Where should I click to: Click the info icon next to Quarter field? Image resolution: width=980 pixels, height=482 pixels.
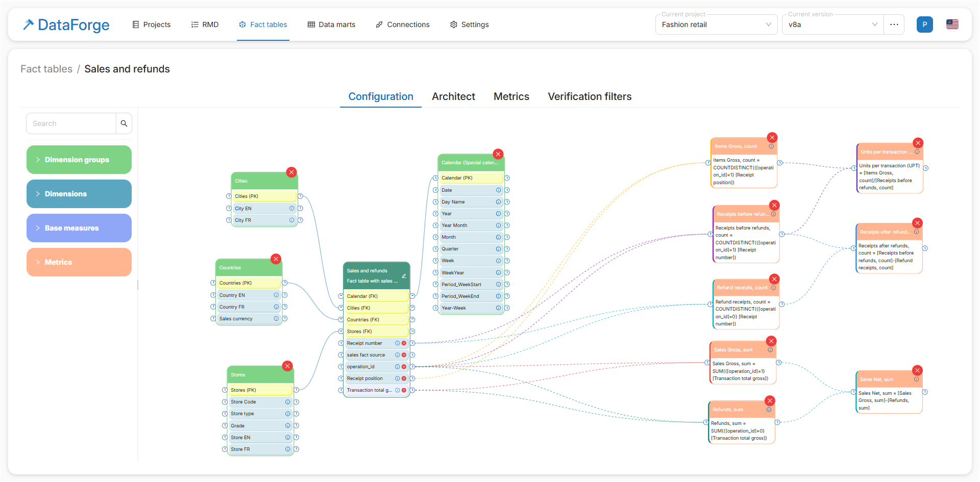[499, 249]
